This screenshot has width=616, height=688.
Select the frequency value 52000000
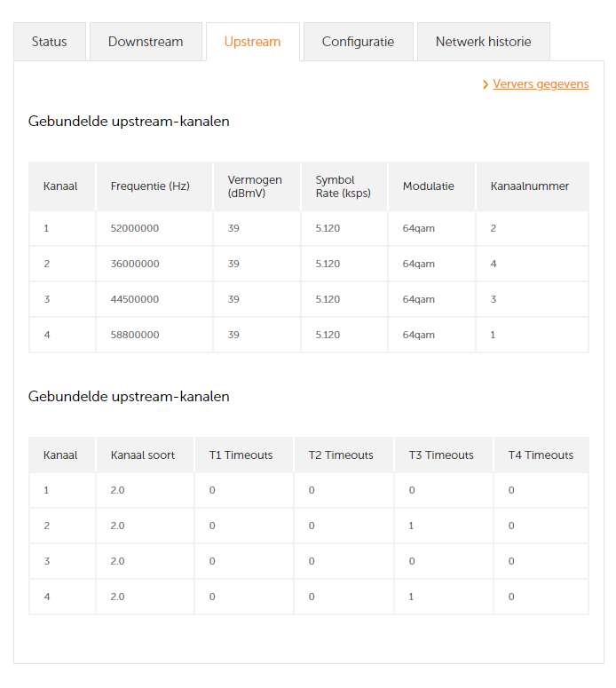point(135,228)
